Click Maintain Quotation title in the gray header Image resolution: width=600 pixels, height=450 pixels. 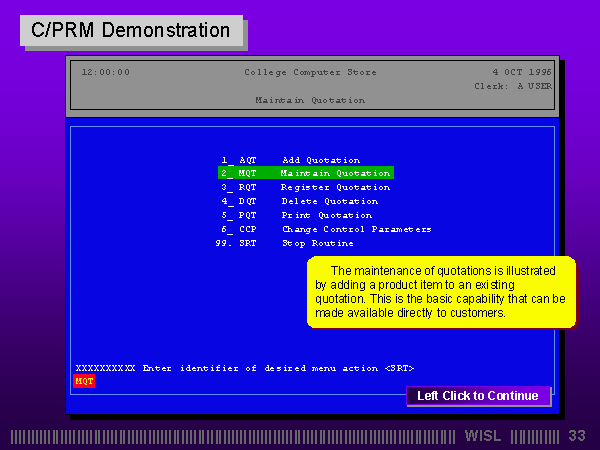[310, 100]
